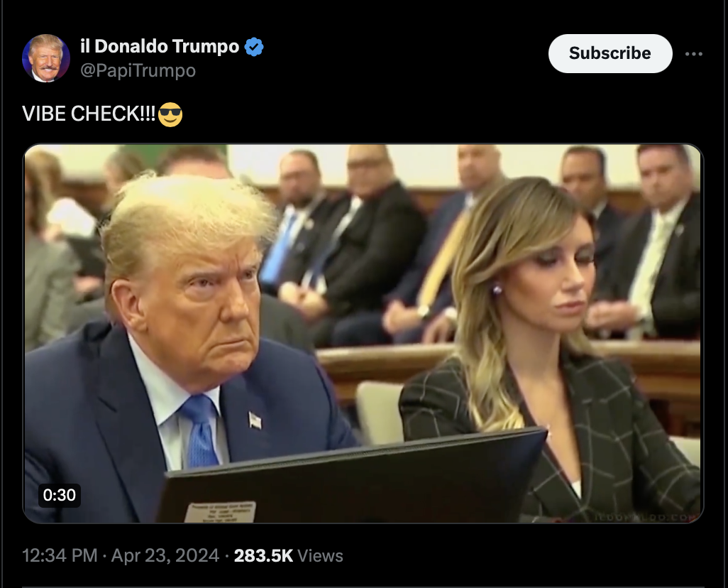Click the blue necktie in the video
The width and height of the screenshot is (728, 588).
199,430
